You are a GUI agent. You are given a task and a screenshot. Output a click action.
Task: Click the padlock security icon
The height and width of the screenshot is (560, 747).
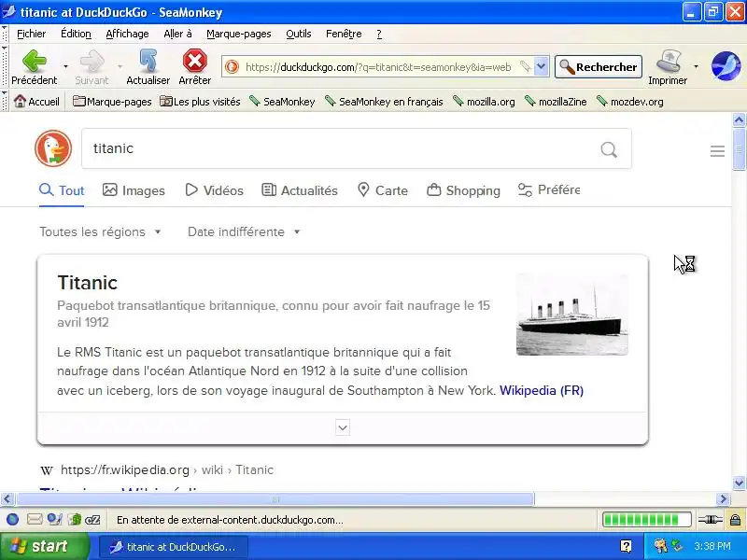[x=735, y=520]
